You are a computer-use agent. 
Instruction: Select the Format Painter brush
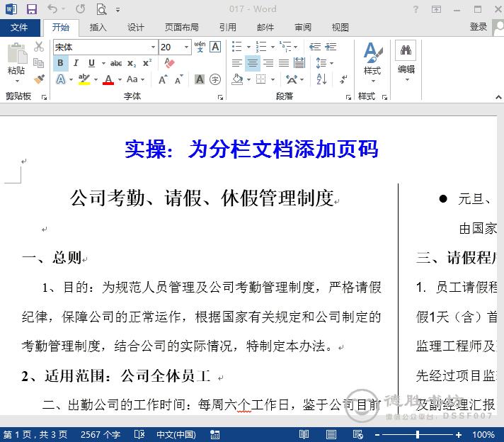click(39, 79)
